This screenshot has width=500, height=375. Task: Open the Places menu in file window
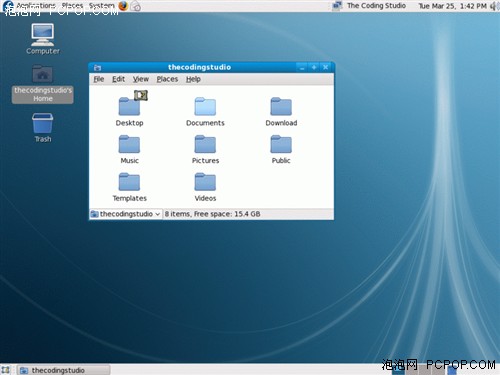tap(167, 79)
